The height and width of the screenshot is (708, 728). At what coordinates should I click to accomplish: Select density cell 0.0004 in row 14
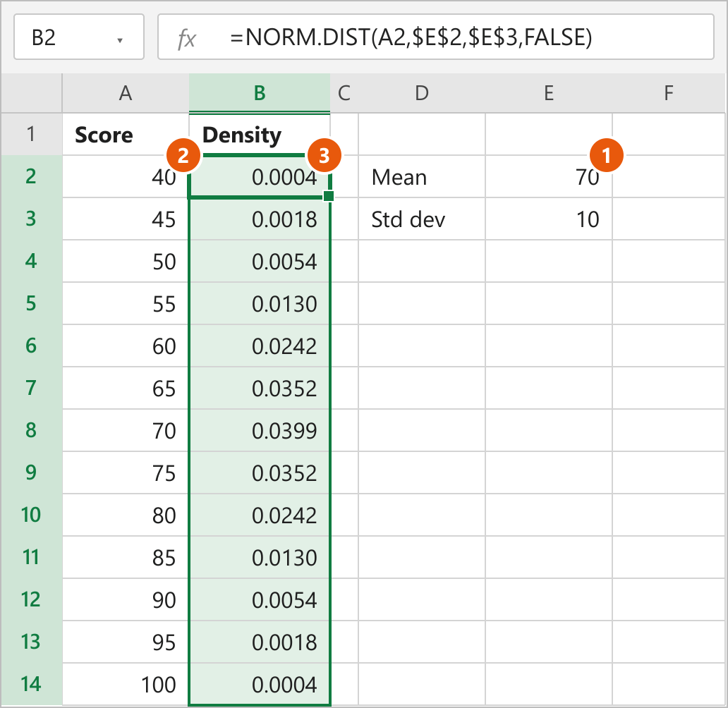click(x=260, y=683)
